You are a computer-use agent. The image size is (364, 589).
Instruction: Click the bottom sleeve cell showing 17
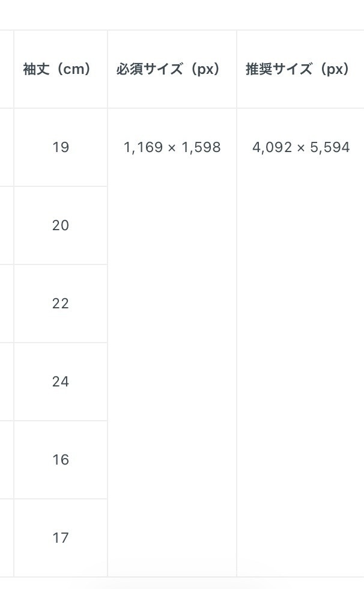[61, 538]
